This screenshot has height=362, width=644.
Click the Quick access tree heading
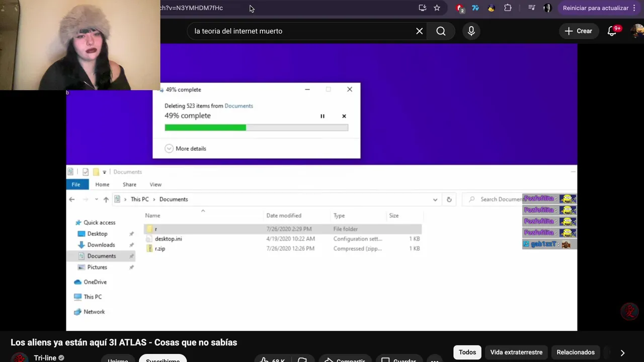click(x=99, y=223)
